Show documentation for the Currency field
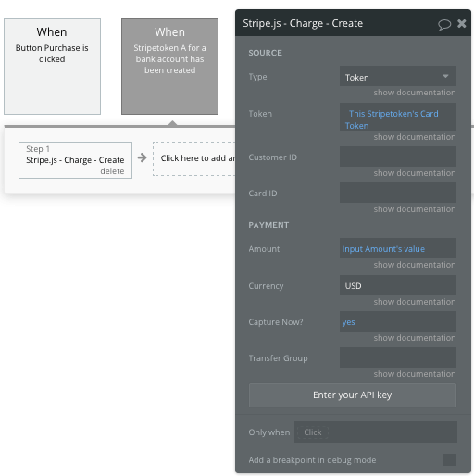Image resolution: width=474 pixels, height=476 pixels. 415,302
